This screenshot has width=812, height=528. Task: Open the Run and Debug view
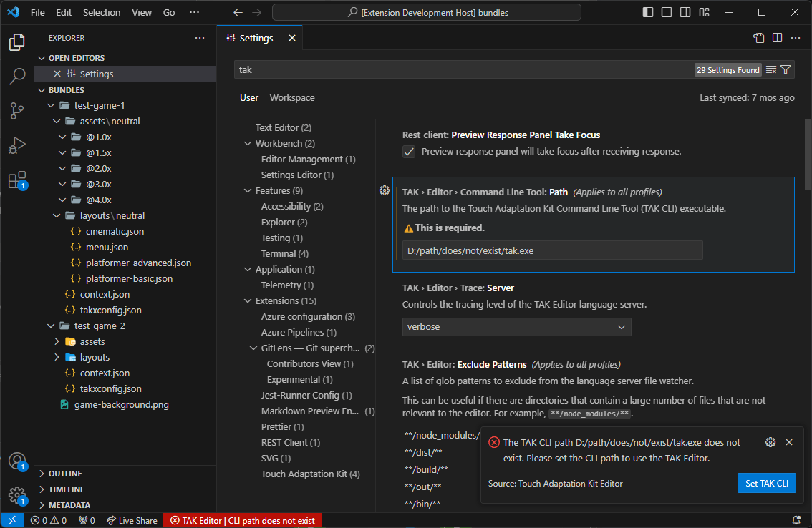pyautogui.click(x=16, y=145)
